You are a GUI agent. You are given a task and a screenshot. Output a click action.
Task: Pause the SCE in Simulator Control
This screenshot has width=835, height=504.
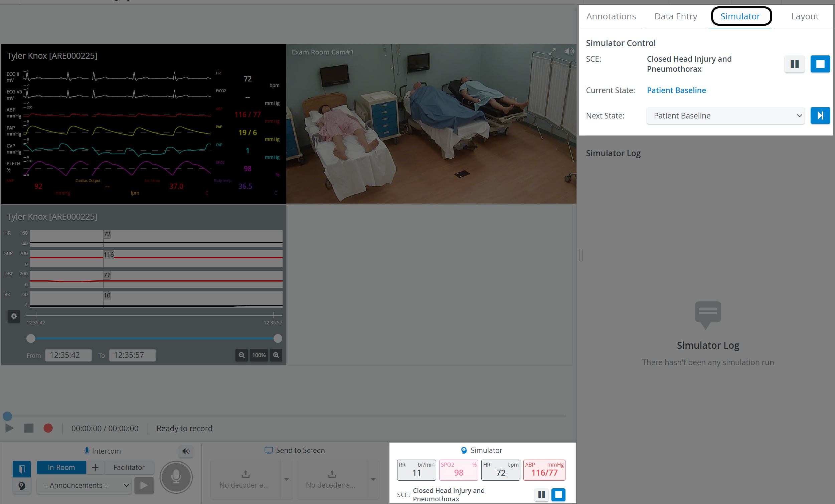(x=794, y=64)
